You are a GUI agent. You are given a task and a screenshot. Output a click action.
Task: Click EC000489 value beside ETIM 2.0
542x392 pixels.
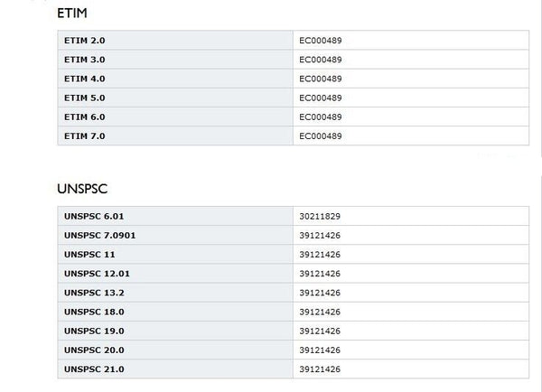320,41
